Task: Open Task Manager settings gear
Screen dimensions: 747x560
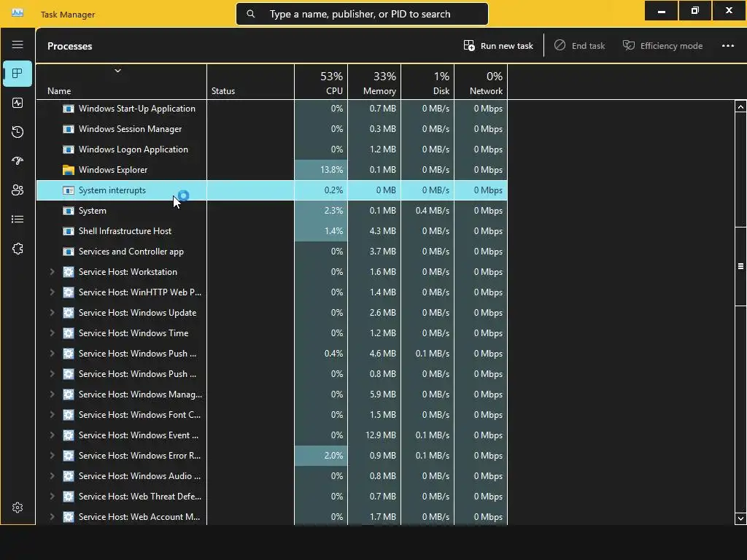Action: (x=18, y=507)
